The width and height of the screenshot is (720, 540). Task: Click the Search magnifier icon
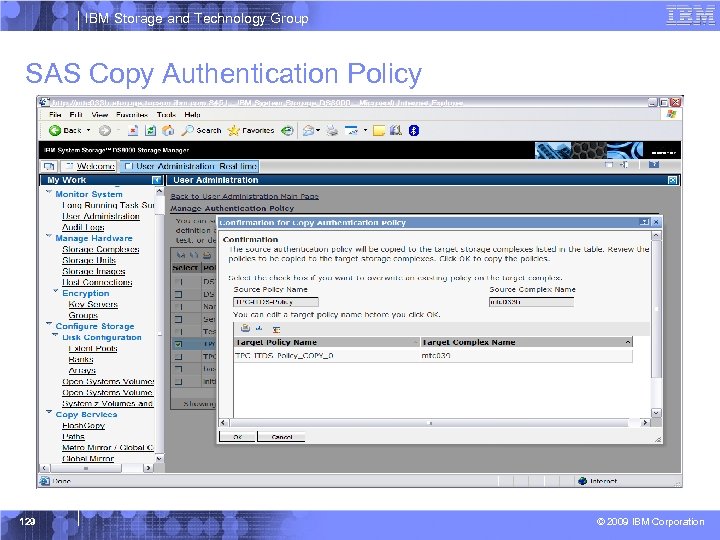(x=187, y=131)
